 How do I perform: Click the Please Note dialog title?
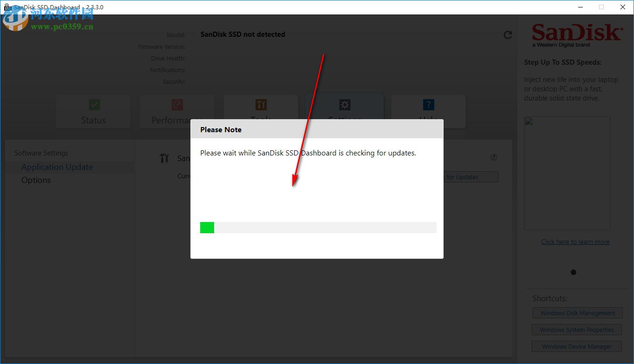[221, 130]
